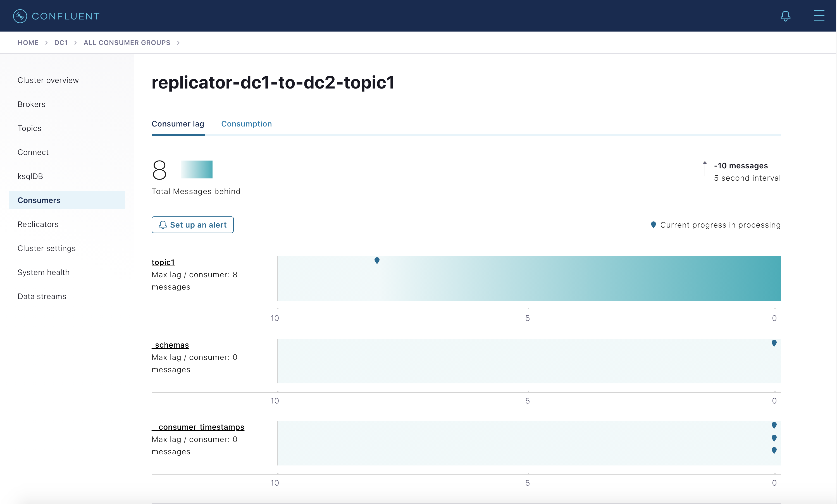Click the bottom __consumer_timestamps marker pin

pyautogui.click(x=774, y=450)
